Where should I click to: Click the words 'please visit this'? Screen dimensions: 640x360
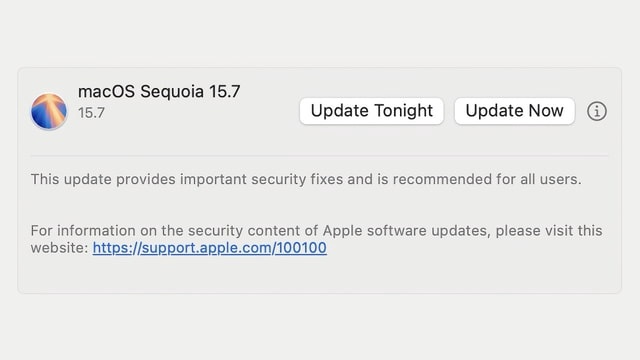pos(549,231)
